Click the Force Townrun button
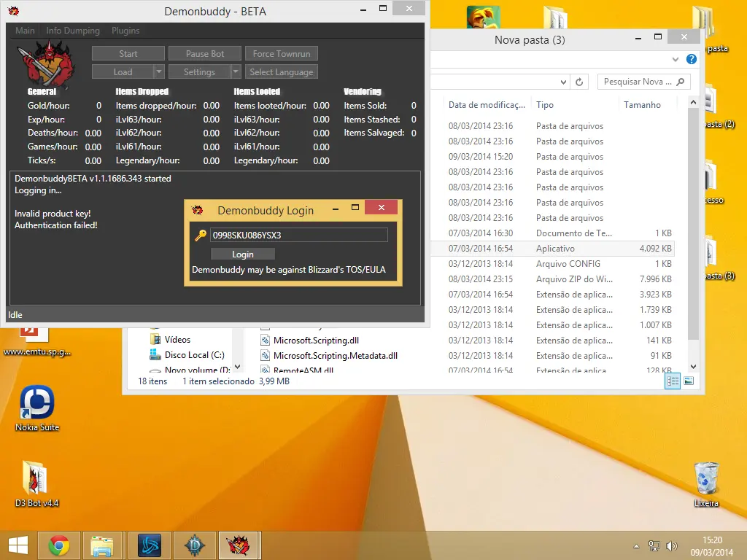The width and height of the screenshot is (747, 560). tap(282, 54)
